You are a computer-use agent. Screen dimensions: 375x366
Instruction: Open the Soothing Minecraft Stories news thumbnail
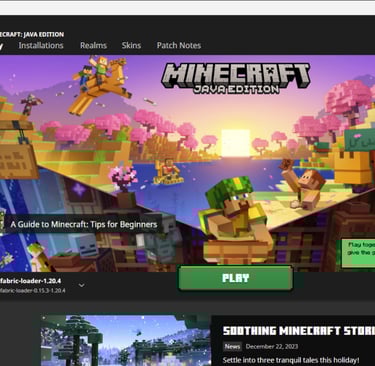(x=126, y=340)
